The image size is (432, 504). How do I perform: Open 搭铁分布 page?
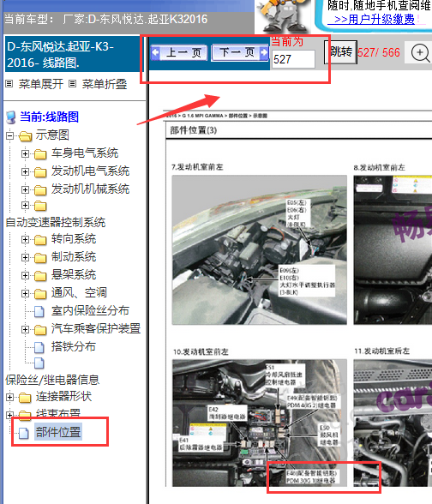click(x=74, y=347)
